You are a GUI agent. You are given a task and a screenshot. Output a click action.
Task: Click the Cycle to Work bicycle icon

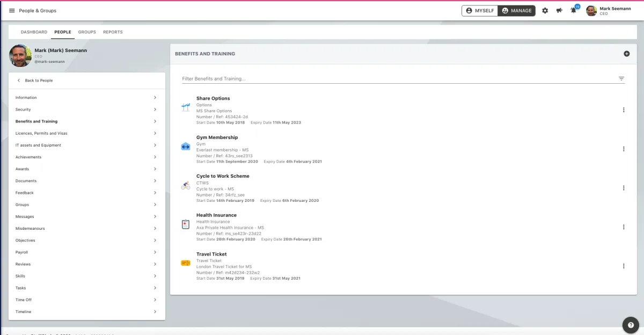pyautogui.click(x=186, y=185)
